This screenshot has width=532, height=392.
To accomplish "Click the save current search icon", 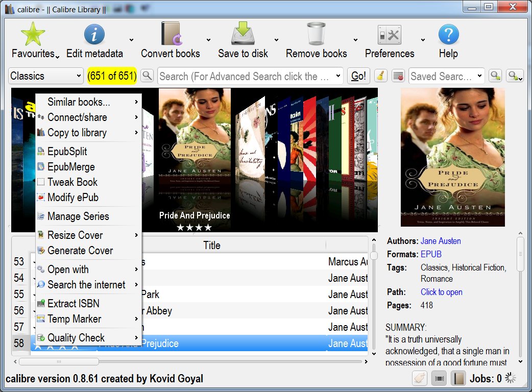I will pos(515,76).
